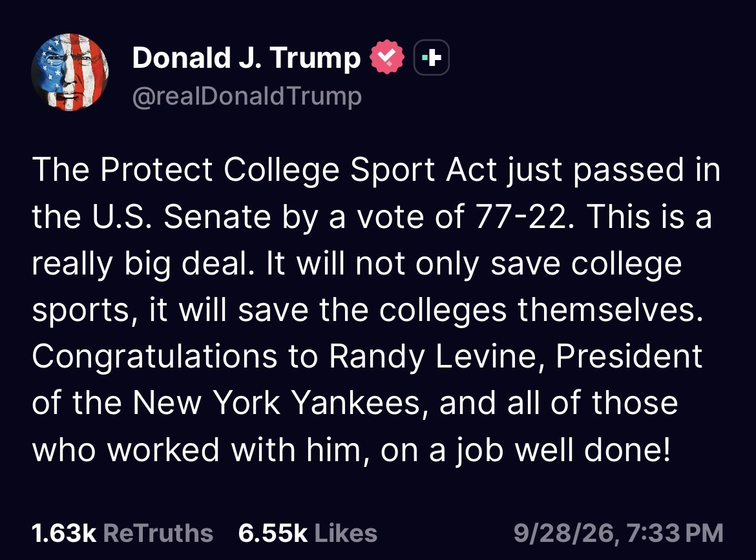The width and height of the screenshot is (756, 560).
Task: Open the 9/28/26 post date
Action: click(563, 533)
